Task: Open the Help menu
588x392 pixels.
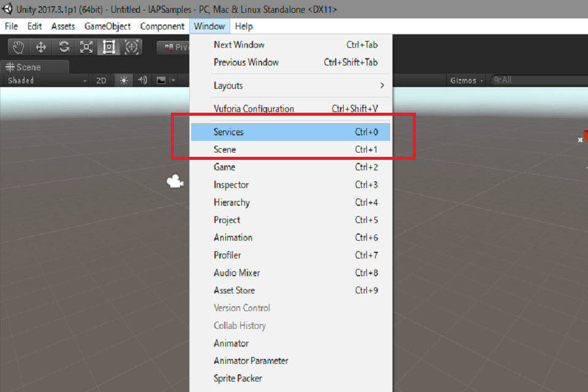Action: (244, 26)
